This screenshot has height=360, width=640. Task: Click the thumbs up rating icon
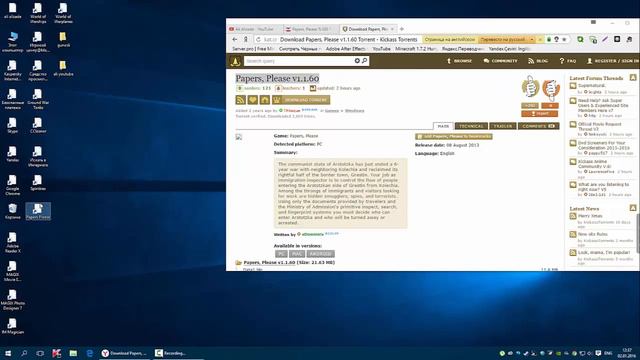coord(530,87)
